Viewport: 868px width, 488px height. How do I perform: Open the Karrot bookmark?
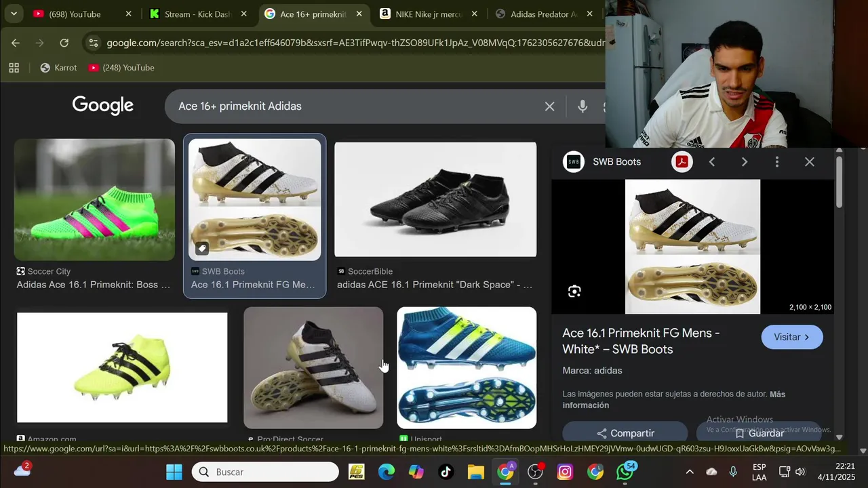pyautogui.click(x=58, y=68)
